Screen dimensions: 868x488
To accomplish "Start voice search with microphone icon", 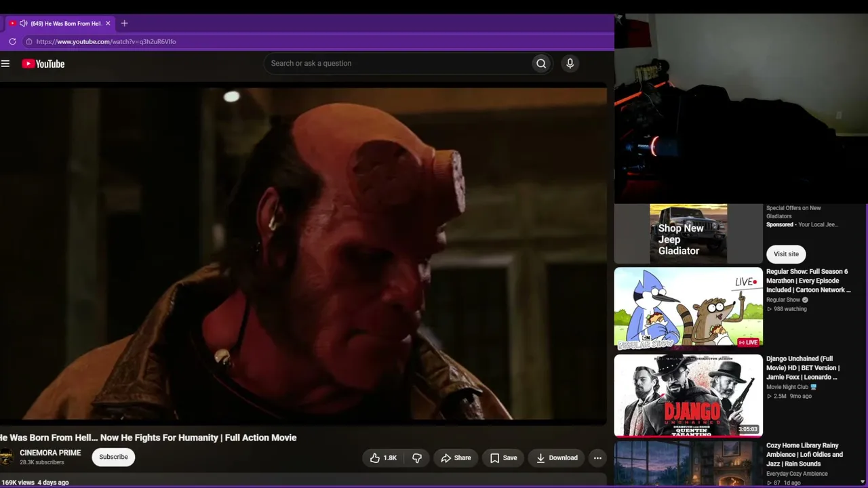I will (x=570, y=64).
